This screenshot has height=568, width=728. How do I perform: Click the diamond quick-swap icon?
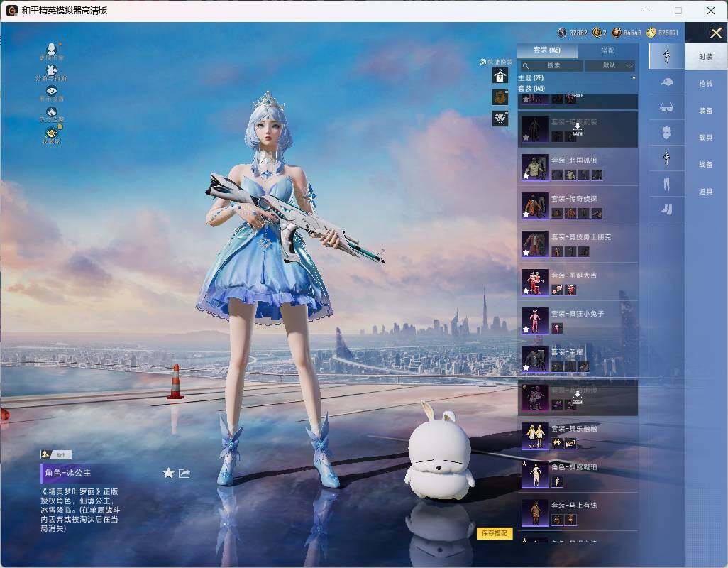click(x=500, y=119)
